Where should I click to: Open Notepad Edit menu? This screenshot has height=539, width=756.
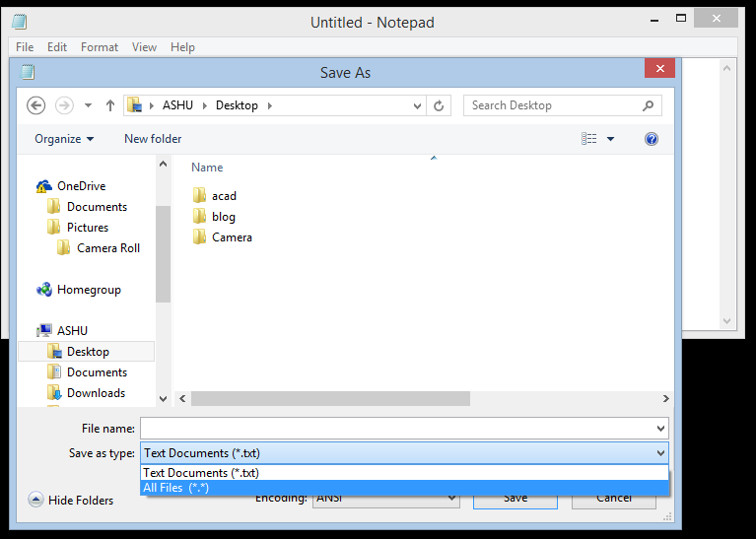57,47
